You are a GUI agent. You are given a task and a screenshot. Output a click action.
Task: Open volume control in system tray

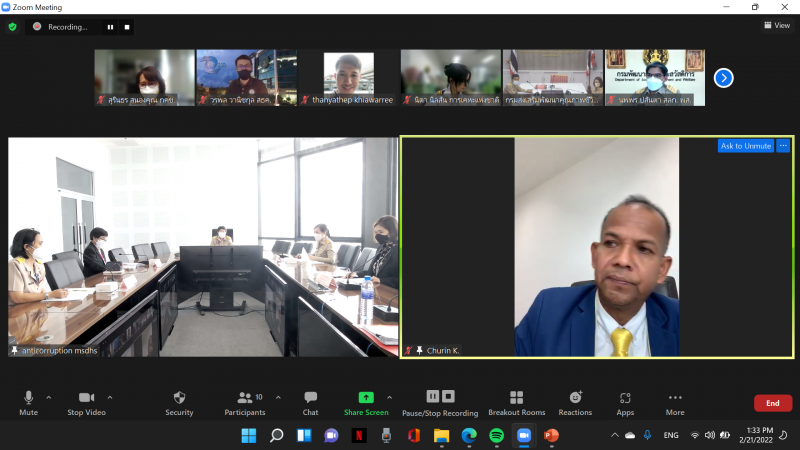710,435
